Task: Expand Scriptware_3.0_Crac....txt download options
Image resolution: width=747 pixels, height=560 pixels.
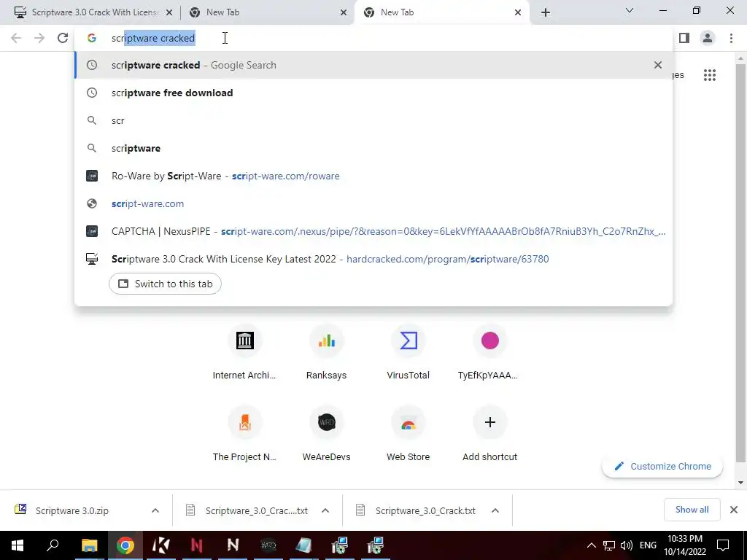Action: (x=325, y=510)
